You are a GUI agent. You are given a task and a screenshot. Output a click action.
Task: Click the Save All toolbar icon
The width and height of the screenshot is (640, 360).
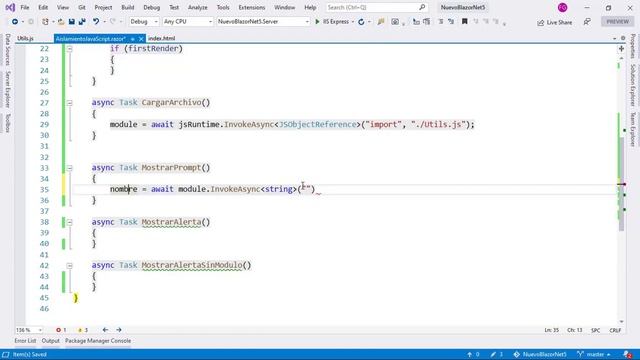pos(82,22)
